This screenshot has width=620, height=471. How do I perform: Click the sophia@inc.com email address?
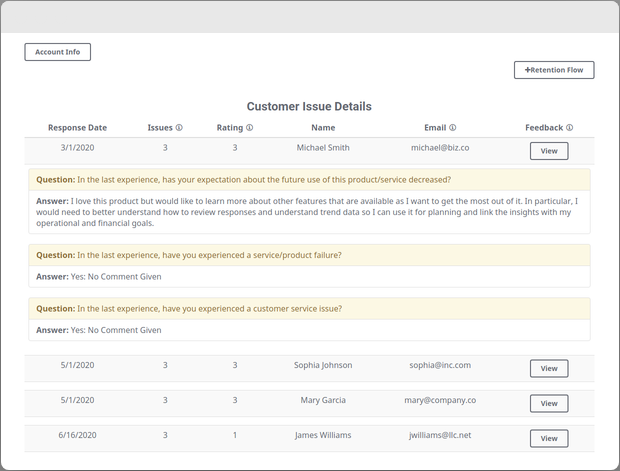pyautogui.click(x=440, y=365)
